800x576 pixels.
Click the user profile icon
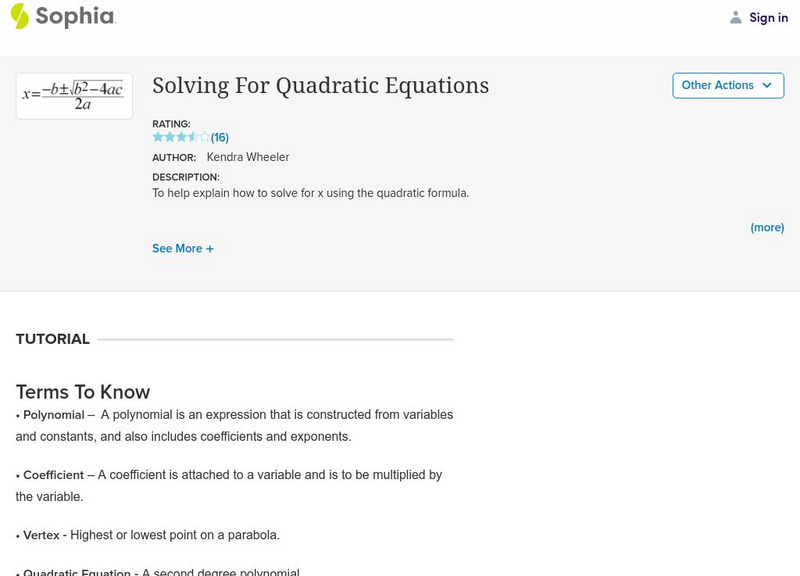point(736,17)
